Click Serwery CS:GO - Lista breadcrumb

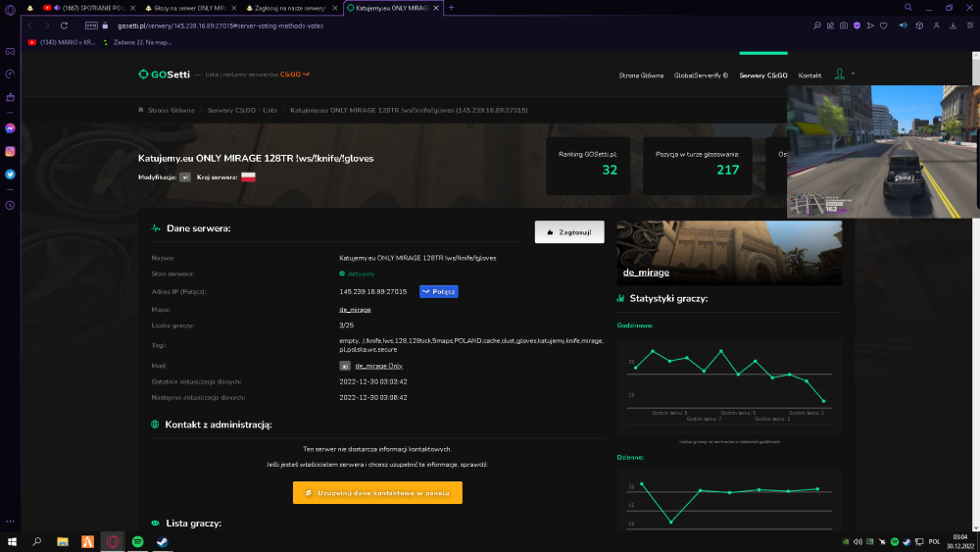(242, 110)
